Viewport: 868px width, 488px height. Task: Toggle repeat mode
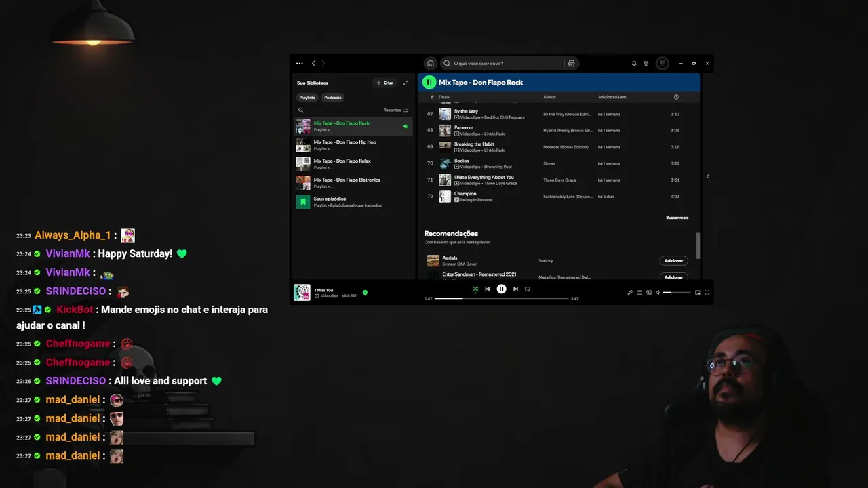click(x=527, y=289)
